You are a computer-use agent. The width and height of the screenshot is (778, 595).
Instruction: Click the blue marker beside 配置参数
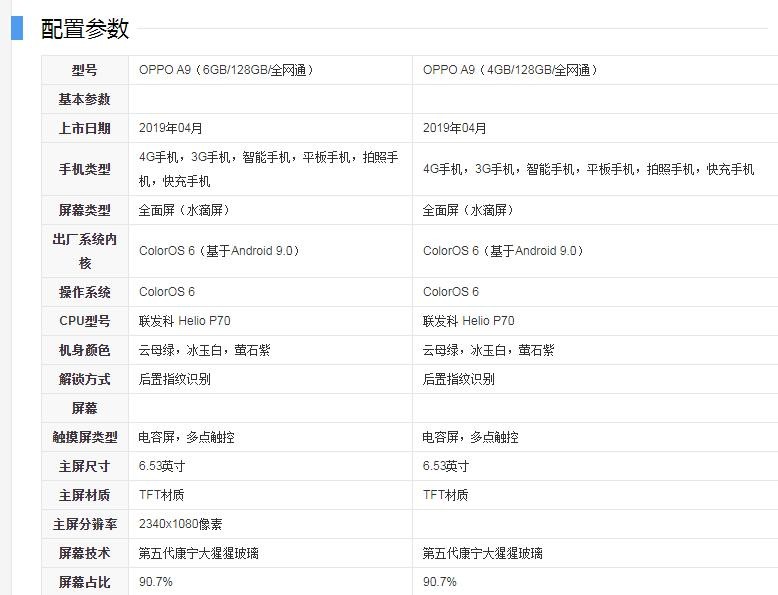17,28
